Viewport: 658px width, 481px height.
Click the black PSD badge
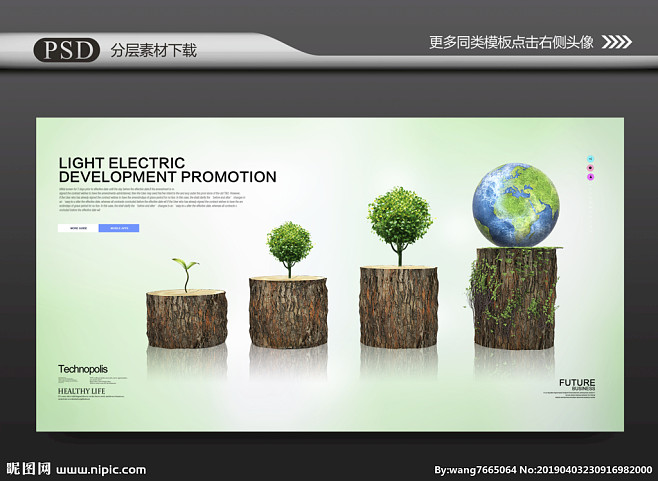pos(67,50)
